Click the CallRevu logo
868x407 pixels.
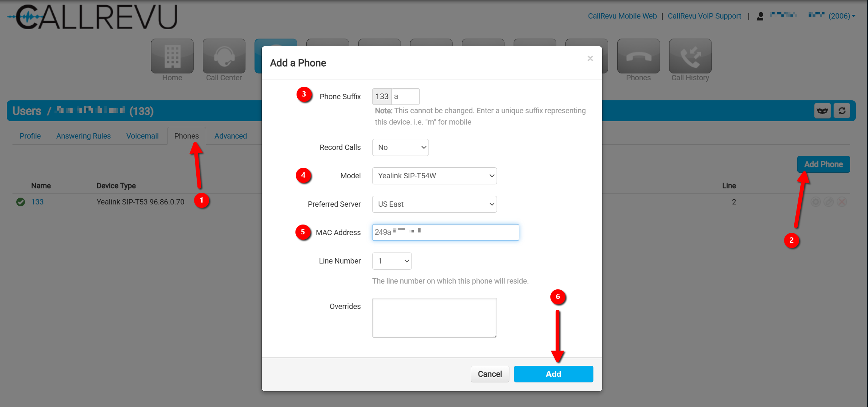pos(92,17)
